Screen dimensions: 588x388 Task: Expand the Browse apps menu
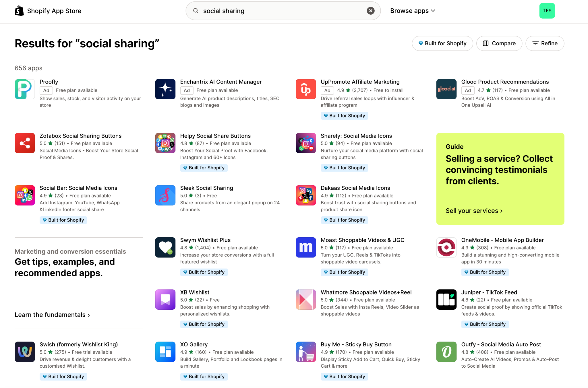[x=413, y=11]
